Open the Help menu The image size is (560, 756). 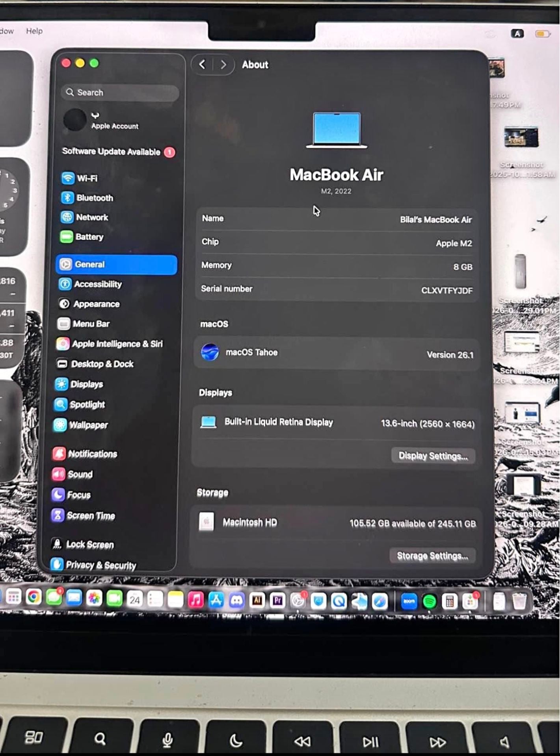[34, 31]
